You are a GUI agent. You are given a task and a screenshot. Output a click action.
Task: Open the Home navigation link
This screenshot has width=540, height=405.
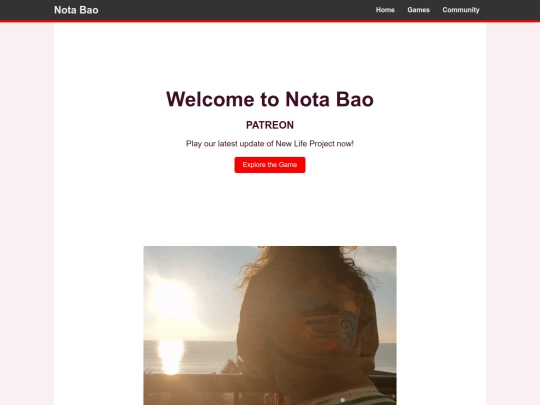pyautogui.click(x=385, y=10)
